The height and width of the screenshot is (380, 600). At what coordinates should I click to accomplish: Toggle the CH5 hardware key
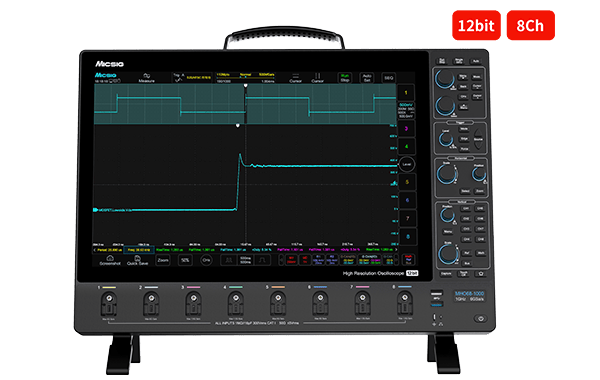click(480, 209)
